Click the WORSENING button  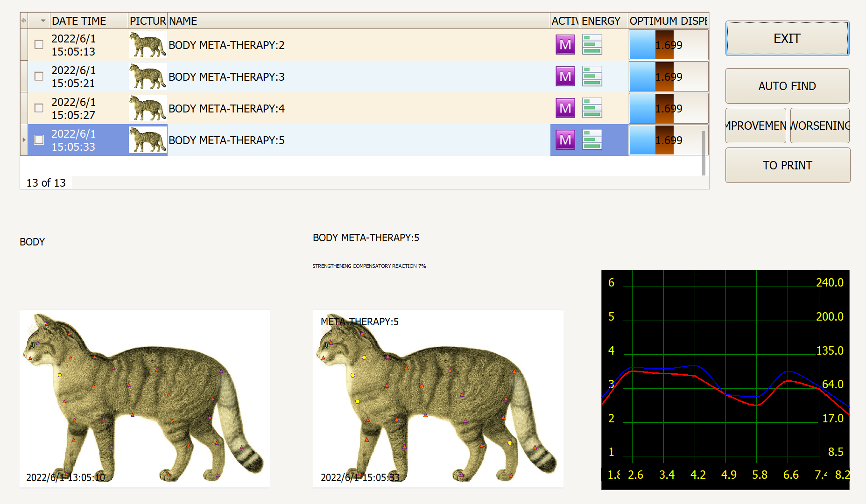[x=820, y=126]
